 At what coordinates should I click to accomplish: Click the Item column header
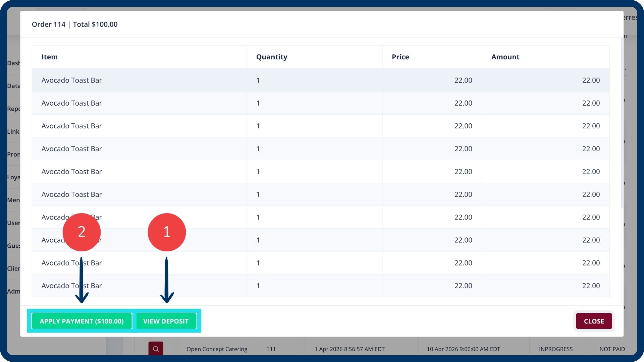click(x=50, y=57)
